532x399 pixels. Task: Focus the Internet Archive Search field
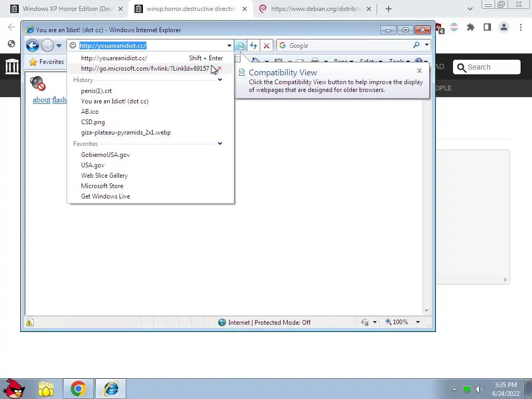pos(486,67)
